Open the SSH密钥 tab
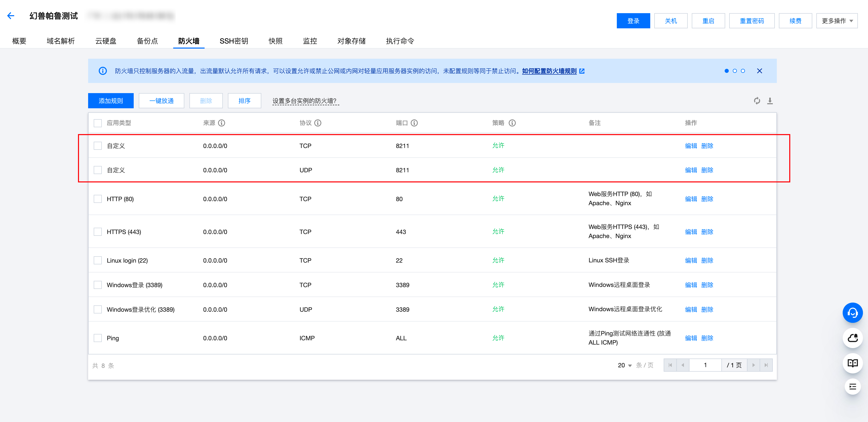868x422 pixels. point(233,41)
